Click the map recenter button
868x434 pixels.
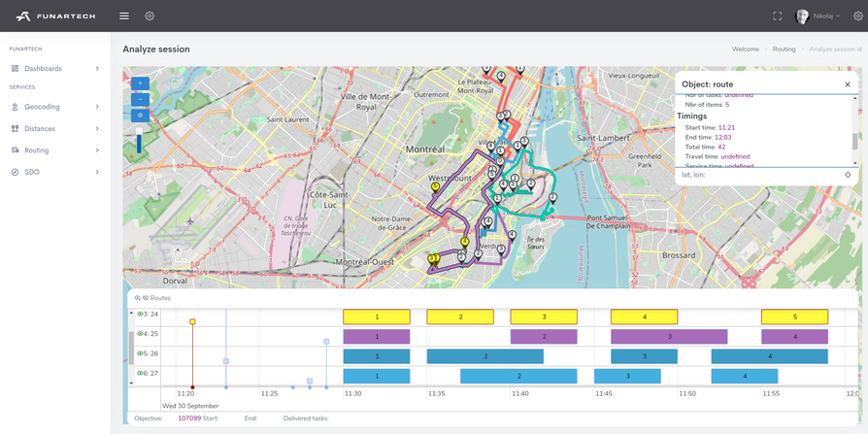click(140, 116)
